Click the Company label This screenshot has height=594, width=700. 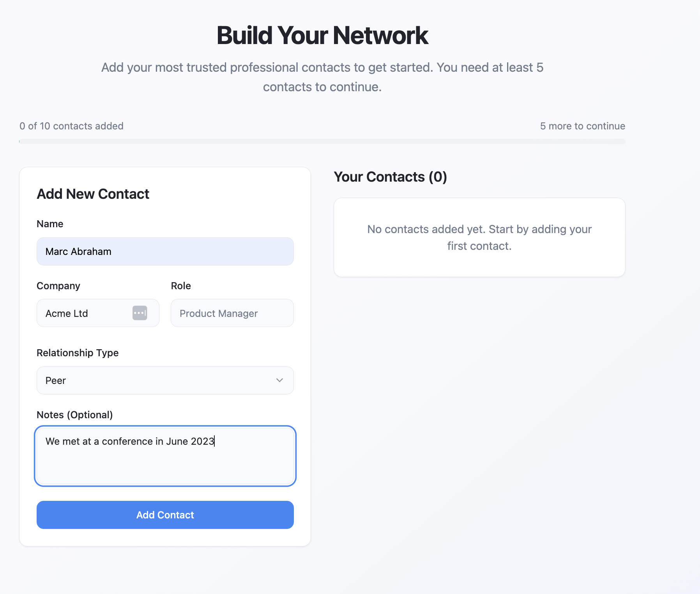pos(58,286)
